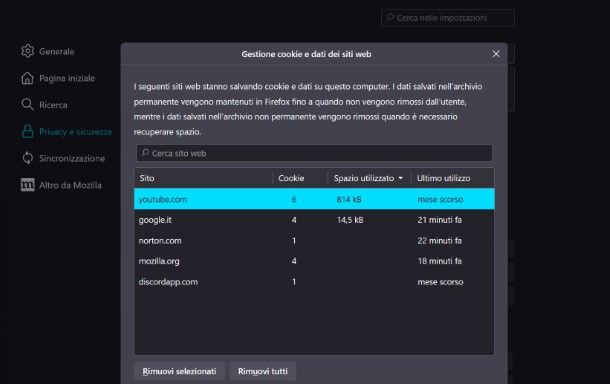Click the Mozilla logo icon
The image size is (610, 384).
(x=27, y=185)
